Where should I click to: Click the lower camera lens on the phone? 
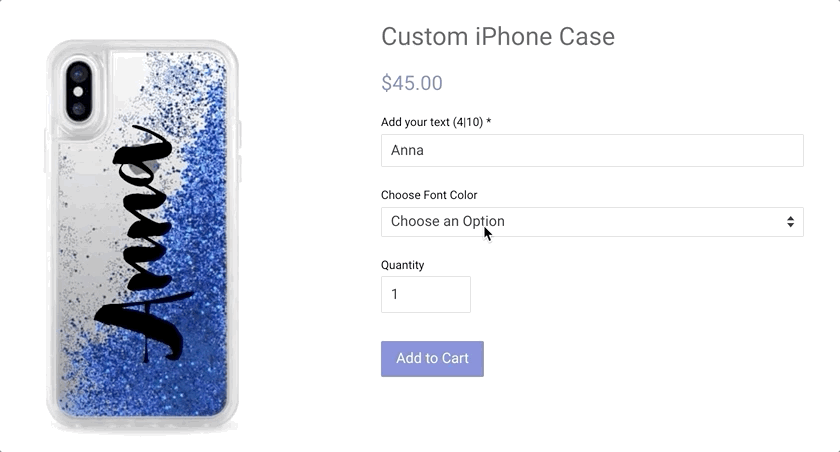pyautogui.click(x=79, y=109)
